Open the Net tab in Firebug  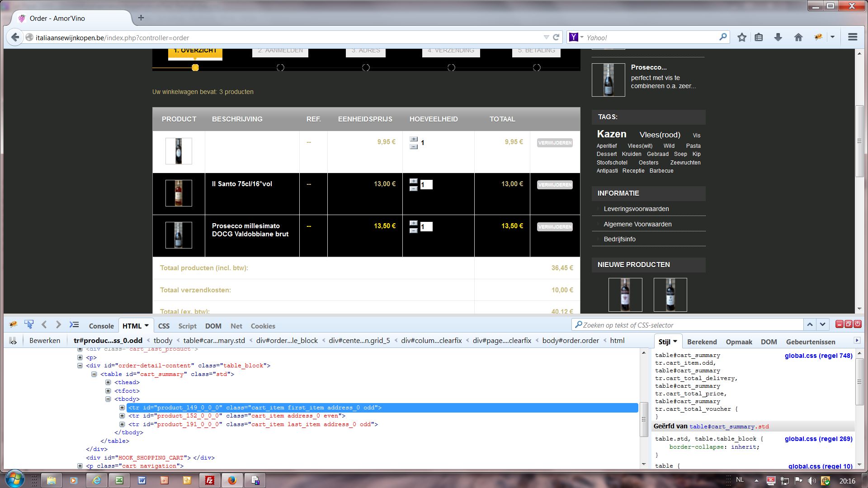tap(236, 326)
